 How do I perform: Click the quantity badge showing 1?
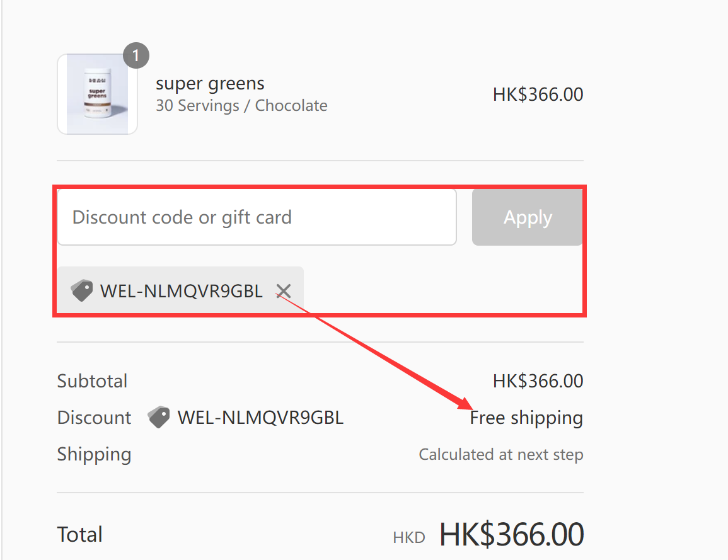tap(136, 55)
